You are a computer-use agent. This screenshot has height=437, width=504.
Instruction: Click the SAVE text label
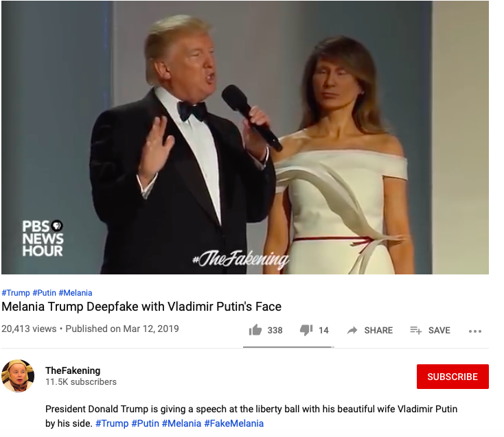pos(439,330)
